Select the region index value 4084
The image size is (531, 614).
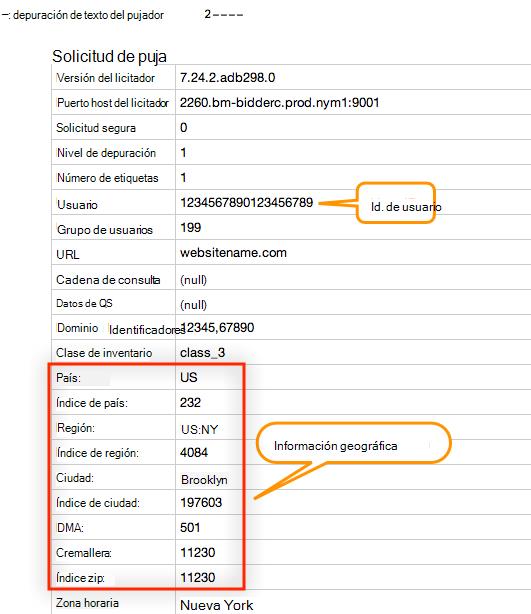(x=194, y=453)
